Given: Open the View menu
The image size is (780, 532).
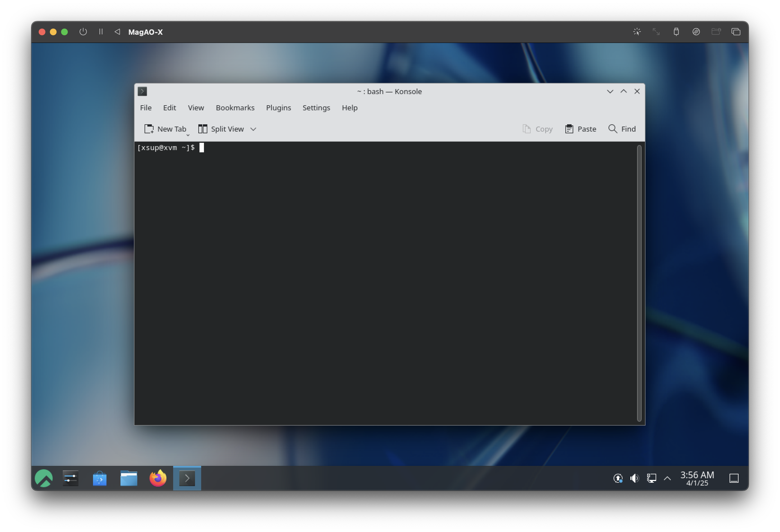Looking at the screenshot, I should point(196,108).
